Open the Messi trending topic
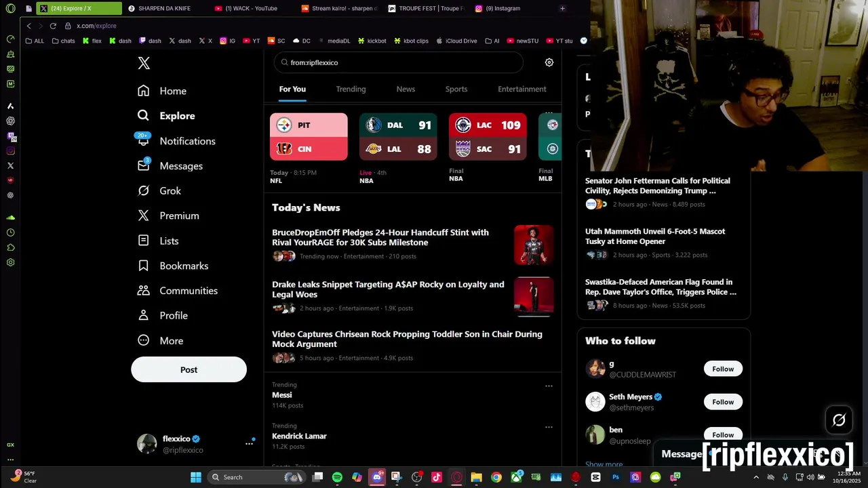This screenshot has width=868, height=488. click(282, 395)
